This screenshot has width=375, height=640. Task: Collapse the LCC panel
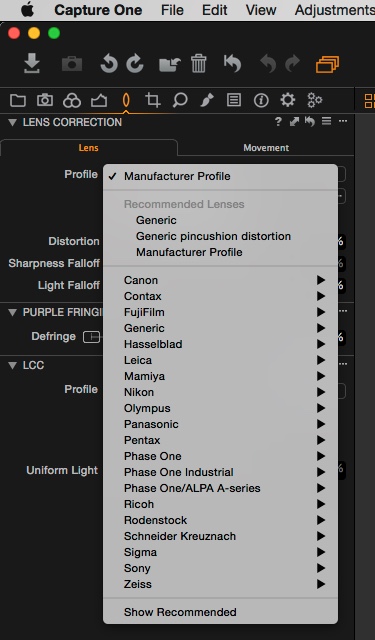[12, 365]
